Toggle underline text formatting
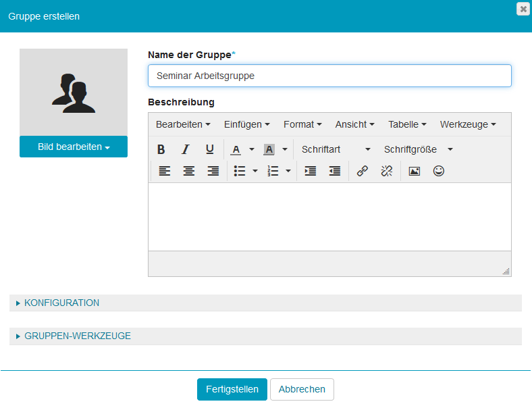This screenshot has height=408, width=532. click(210, 149)
